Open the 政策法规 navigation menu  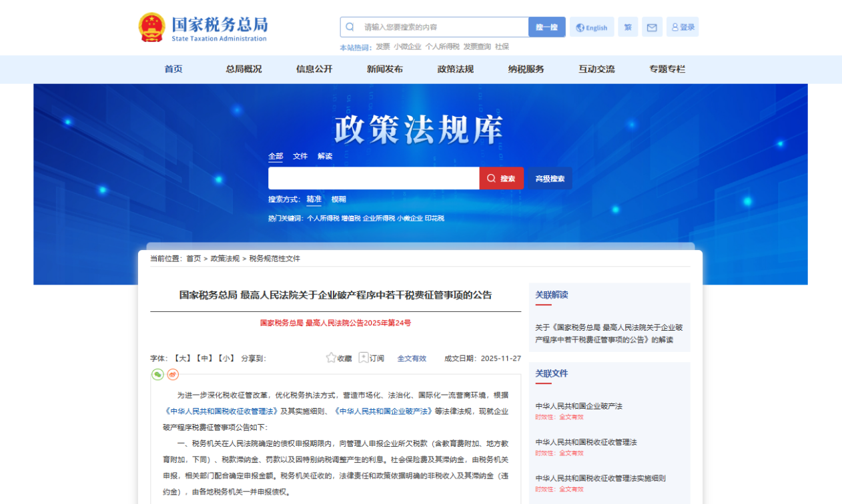[455, 69]
